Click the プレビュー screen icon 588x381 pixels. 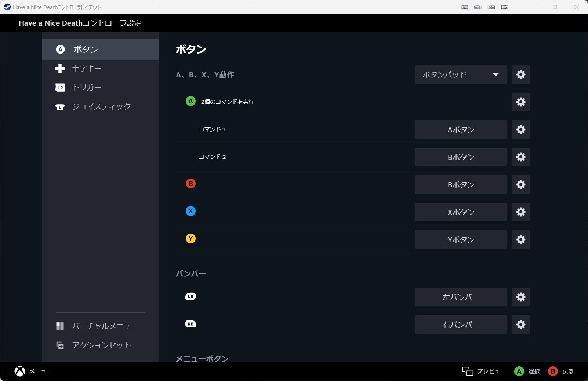point(467,371)
